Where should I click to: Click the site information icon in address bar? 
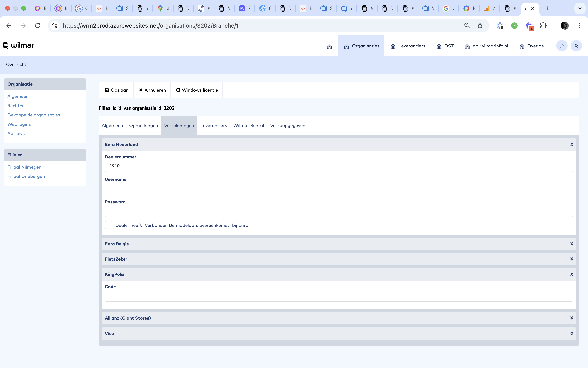click(55, 26)
